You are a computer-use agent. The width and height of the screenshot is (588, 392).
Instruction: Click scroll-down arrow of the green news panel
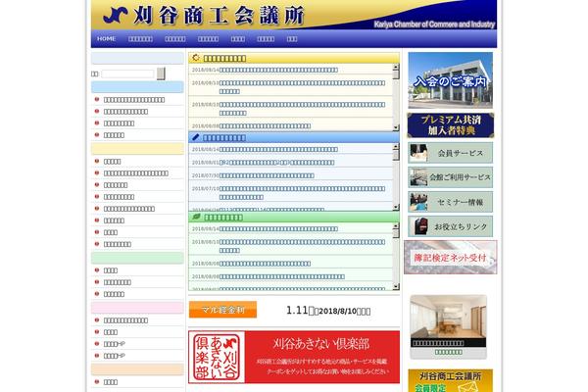click(x=396, y=286)
